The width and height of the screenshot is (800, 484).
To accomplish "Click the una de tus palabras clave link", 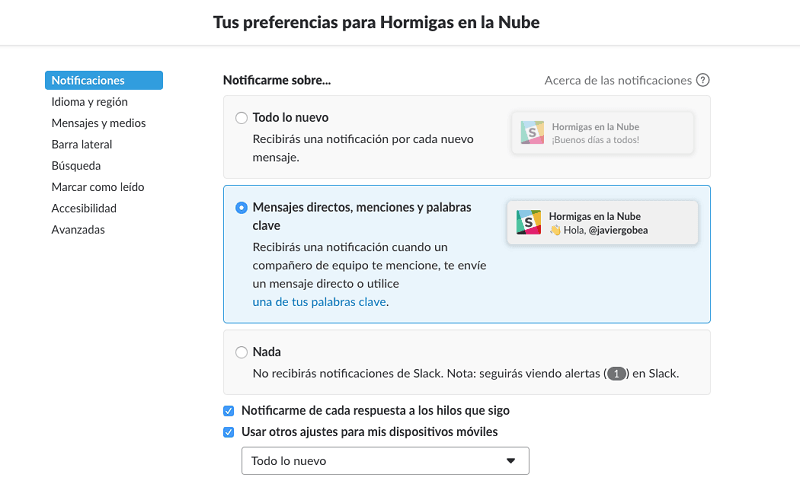I will click(319, 302).
